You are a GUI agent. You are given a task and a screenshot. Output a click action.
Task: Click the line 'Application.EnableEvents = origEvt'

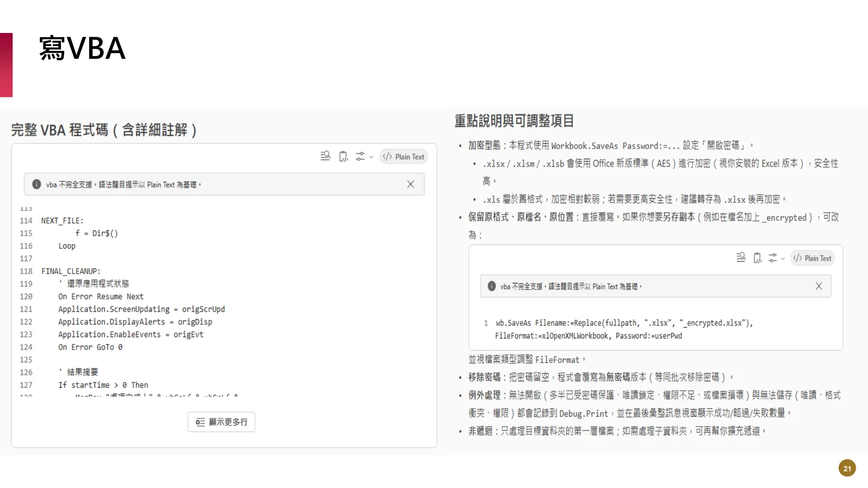(x=131, y=334)
